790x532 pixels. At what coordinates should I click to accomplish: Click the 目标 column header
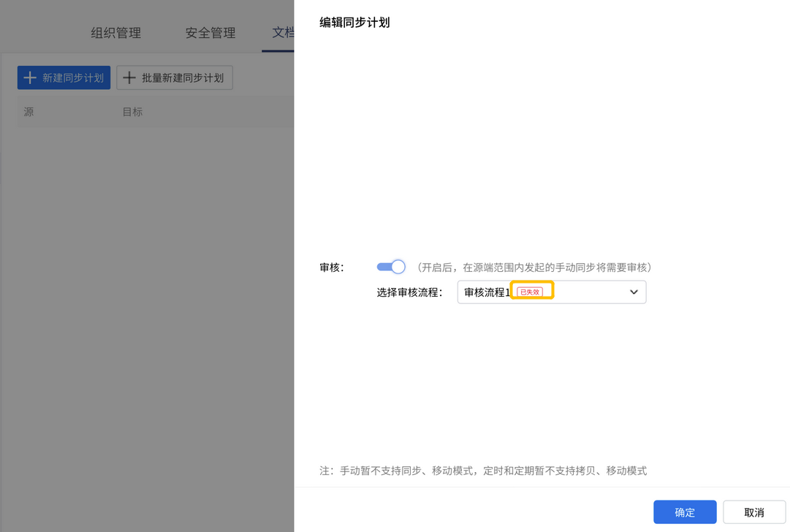[132, 112]
